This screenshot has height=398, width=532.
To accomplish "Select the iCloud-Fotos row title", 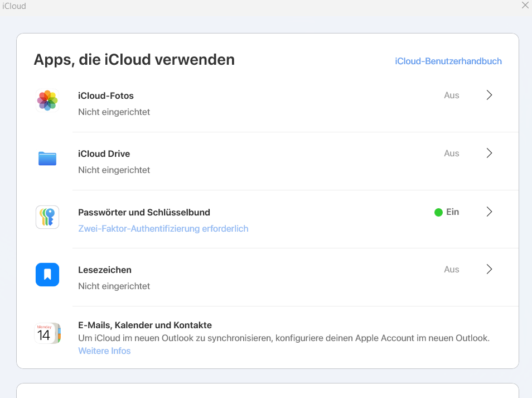I will pyautogui.click(x=106, y=95).
